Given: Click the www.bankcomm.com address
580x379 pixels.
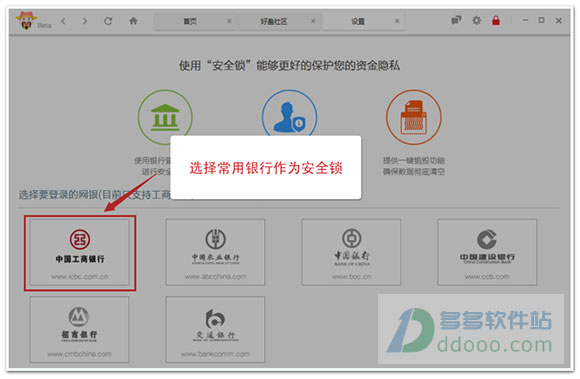Looking at the screenshot, I should [215, 354].
